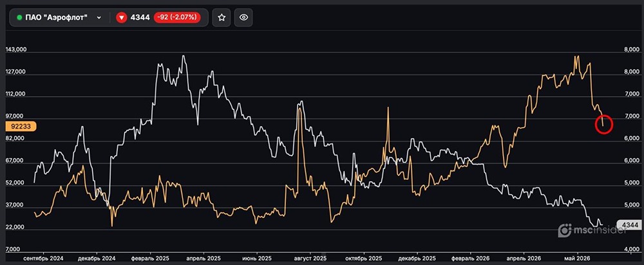
Task: Toggle chart visibility with the eye icon
Action: pos(243,17)
